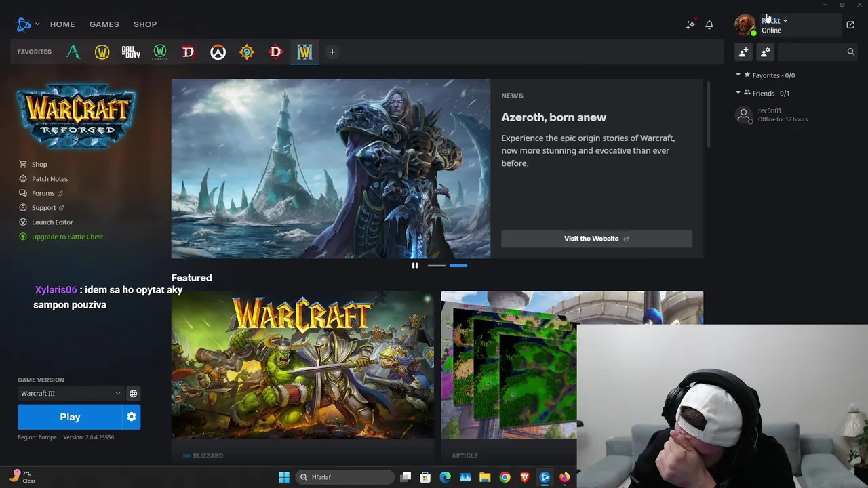Go to the HOME tab
The image size is (868, 488).
(62, 24)
